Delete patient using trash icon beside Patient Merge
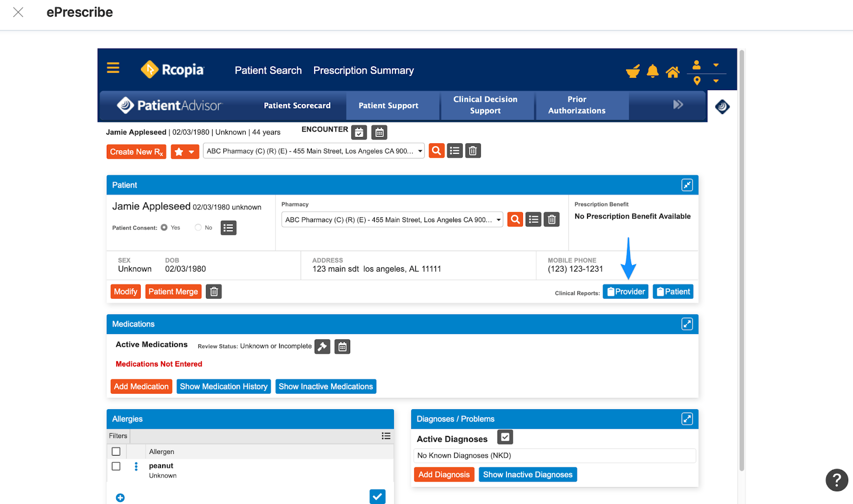 click(214, 291)
